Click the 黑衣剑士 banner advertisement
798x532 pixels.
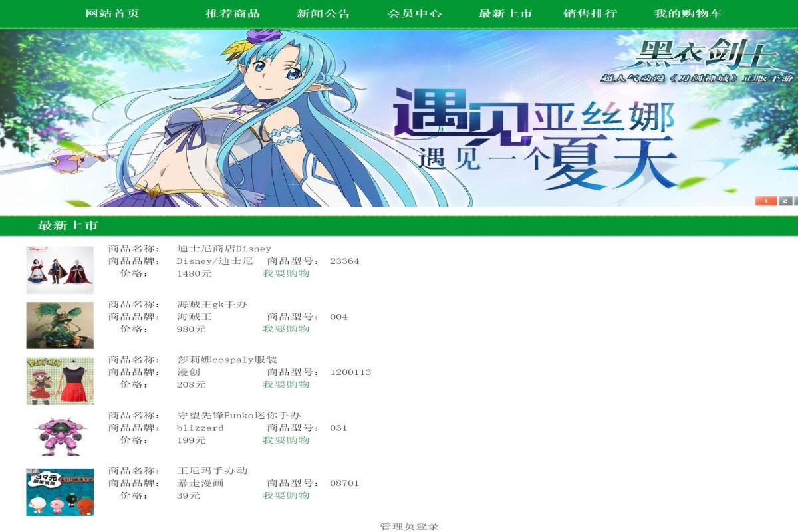(399, 120)
